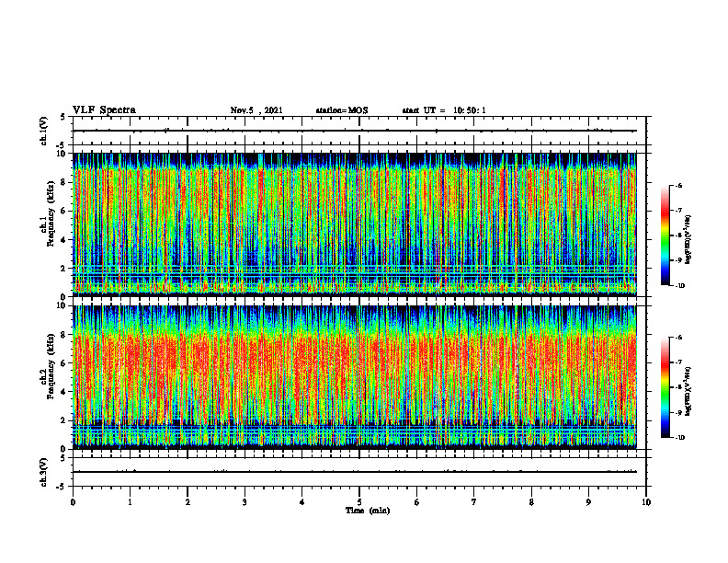Click the "-10" label on ch.1 color bar
Image resolution: width=728 pixels, height=563 pixels.
point(679,286)
